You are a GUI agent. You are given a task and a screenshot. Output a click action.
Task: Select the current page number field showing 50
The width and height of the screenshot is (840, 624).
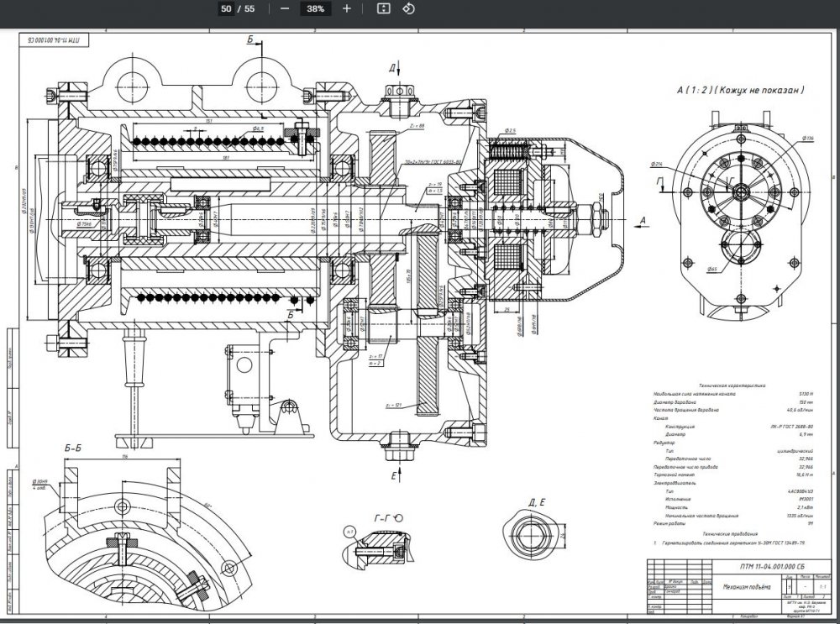(x=225, y=8)
